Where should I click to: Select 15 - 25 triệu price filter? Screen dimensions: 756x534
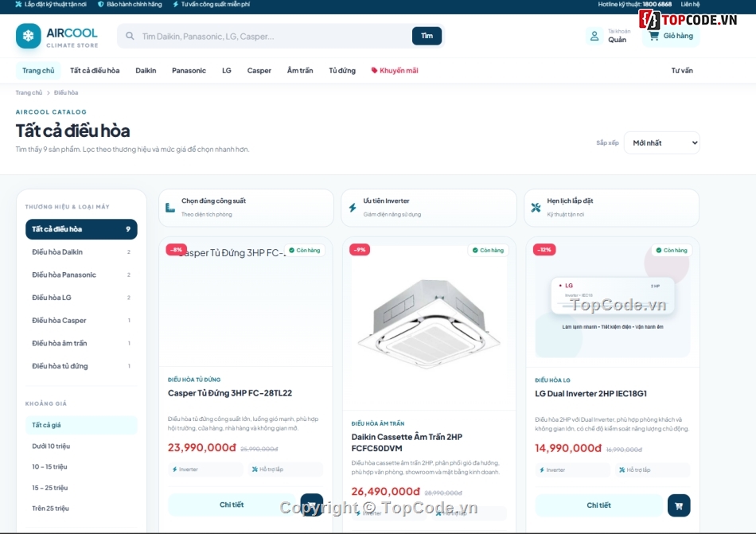(81, 488)
